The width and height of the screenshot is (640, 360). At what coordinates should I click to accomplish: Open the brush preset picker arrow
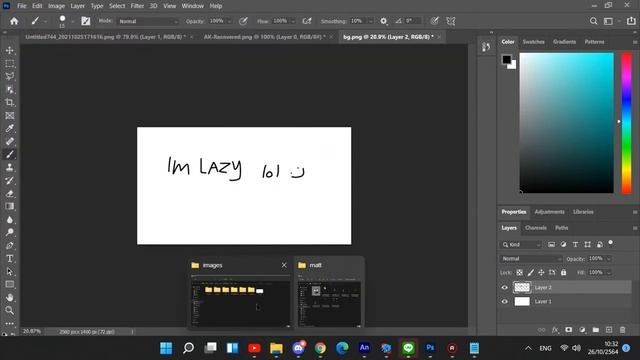(x=73, y=22)
